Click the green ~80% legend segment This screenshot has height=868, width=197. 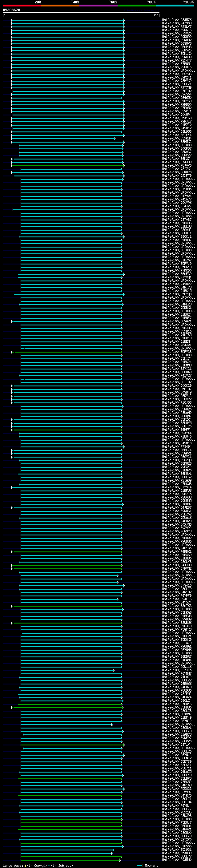tap(137, 6)
